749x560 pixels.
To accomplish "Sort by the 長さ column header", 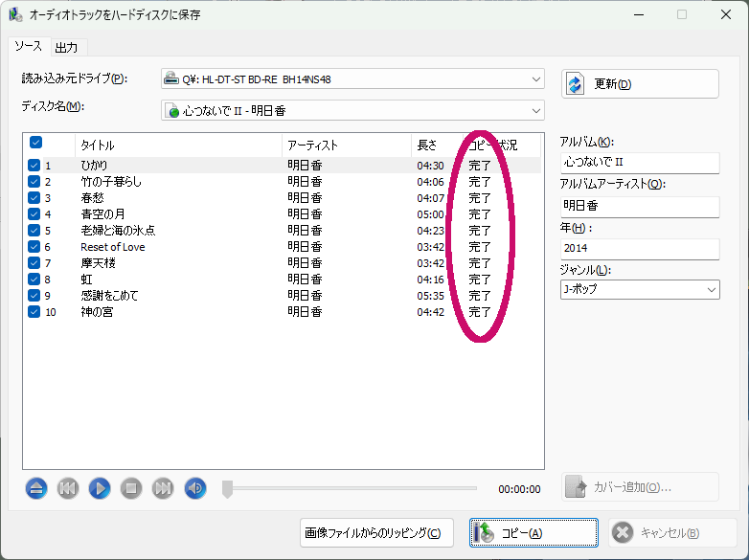I will coord(437,146).
